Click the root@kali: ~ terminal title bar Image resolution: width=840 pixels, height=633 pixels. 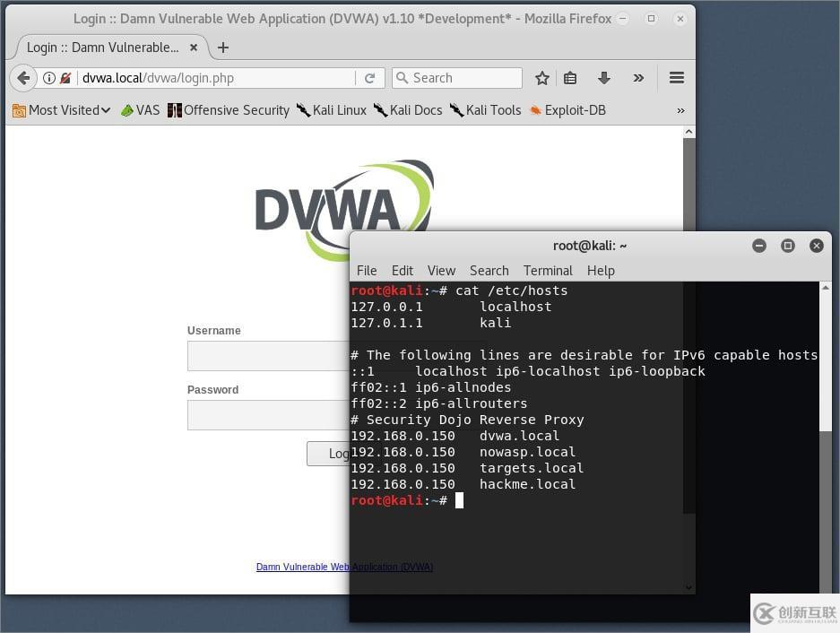(589, 246)
